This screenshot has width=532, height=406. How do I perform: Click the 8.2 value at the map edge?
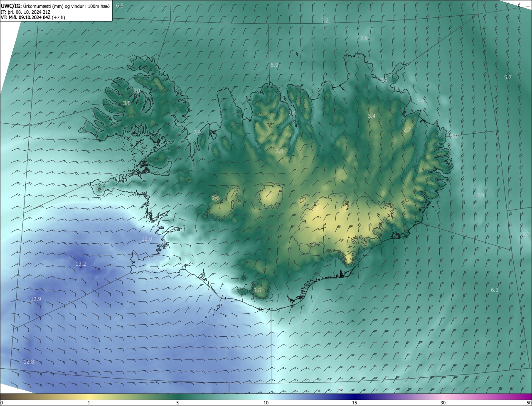click(526, 235)
